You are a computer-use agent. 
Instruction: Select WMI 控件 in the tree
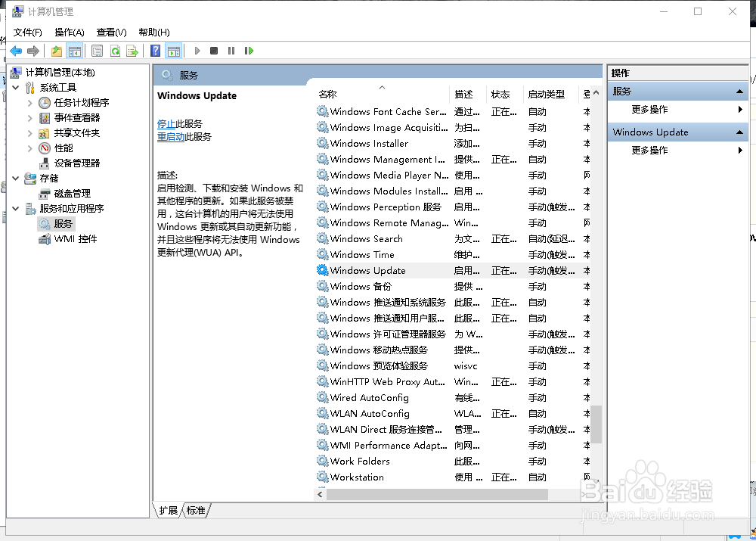(76, 239)
